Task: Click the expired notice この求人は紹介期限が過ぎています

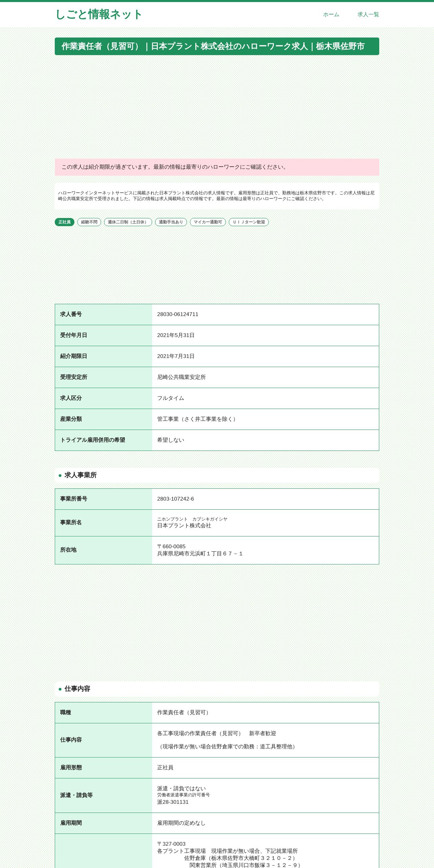Action: pyautogui.click(x=217, y=167)
